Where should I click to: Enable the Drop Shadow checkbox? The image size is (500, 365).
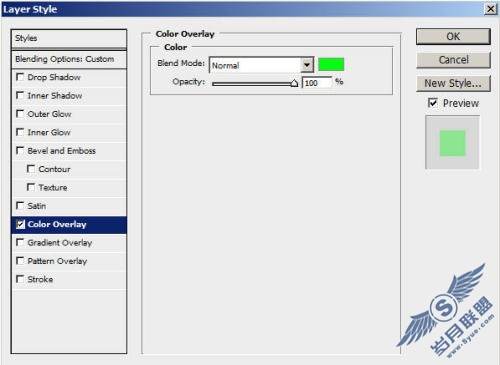point(20,77)
